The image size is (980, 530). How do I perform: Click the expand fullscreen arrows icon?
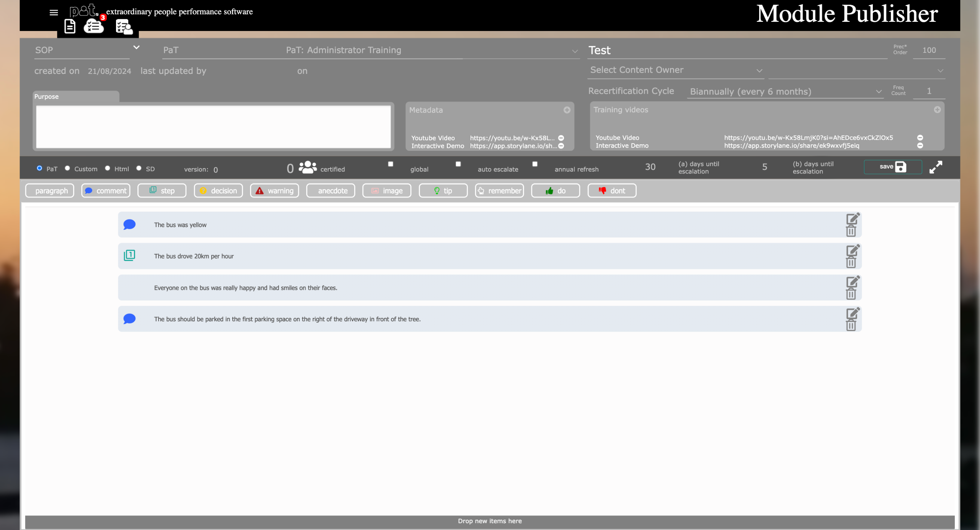936,167
